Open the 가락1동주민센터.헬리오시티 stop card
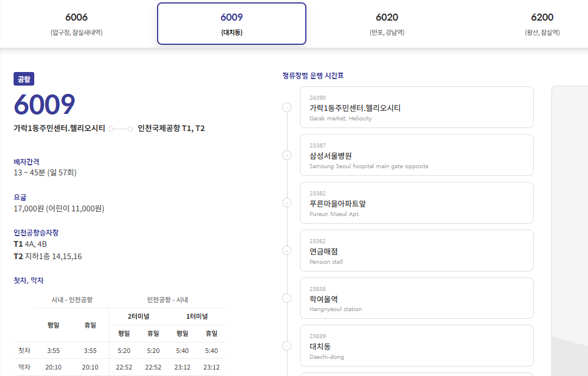This screenshot has width=588, height=376. click(417, 107)
